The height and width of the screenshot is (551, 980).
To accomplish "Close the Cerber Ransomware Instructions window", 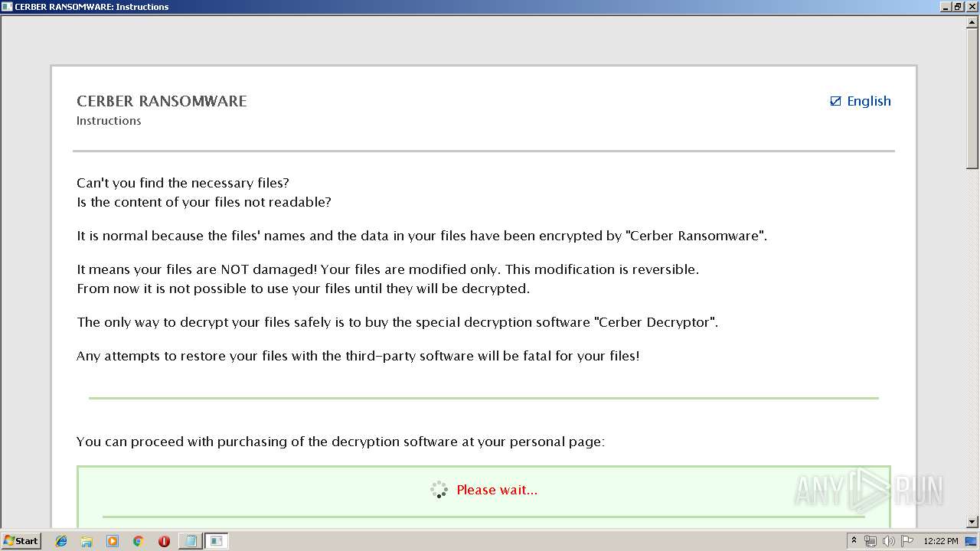I will click(971, 6).
